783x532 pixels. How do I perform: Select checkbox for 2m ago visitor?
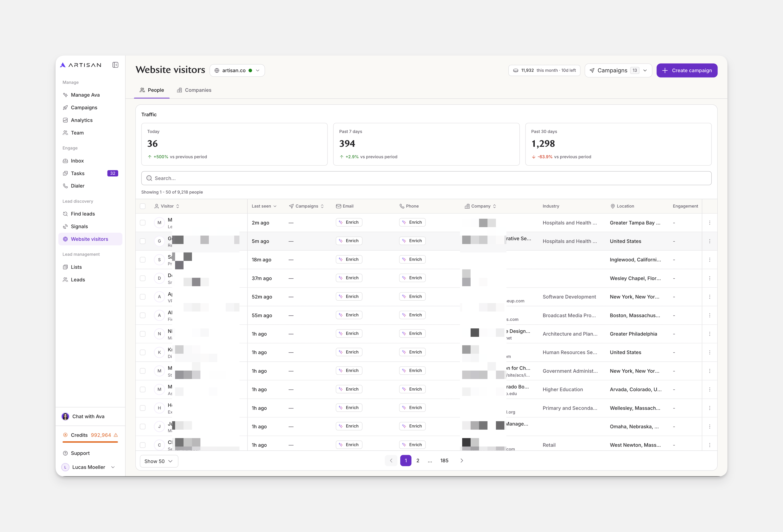tap(143, 222)
